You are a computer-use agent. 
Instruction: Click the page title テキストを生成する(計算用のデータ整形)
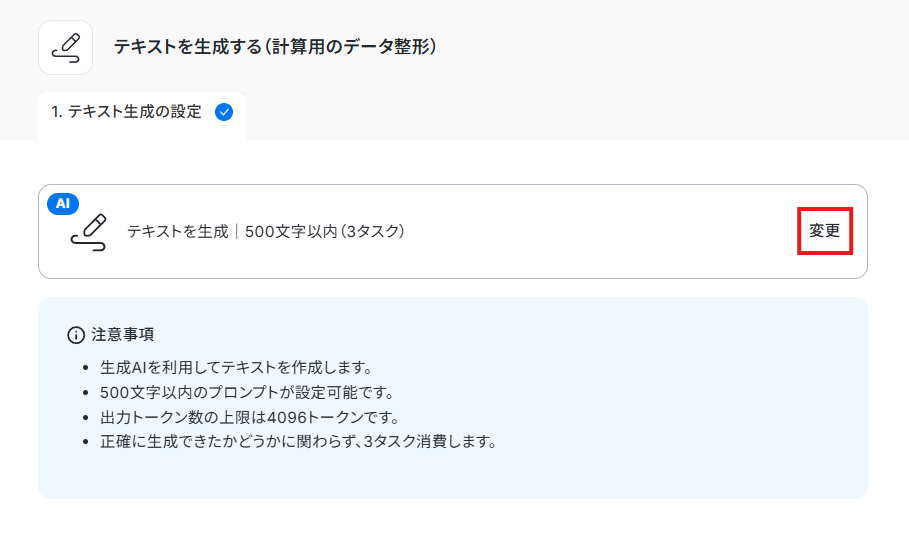[x=275, y=46]
